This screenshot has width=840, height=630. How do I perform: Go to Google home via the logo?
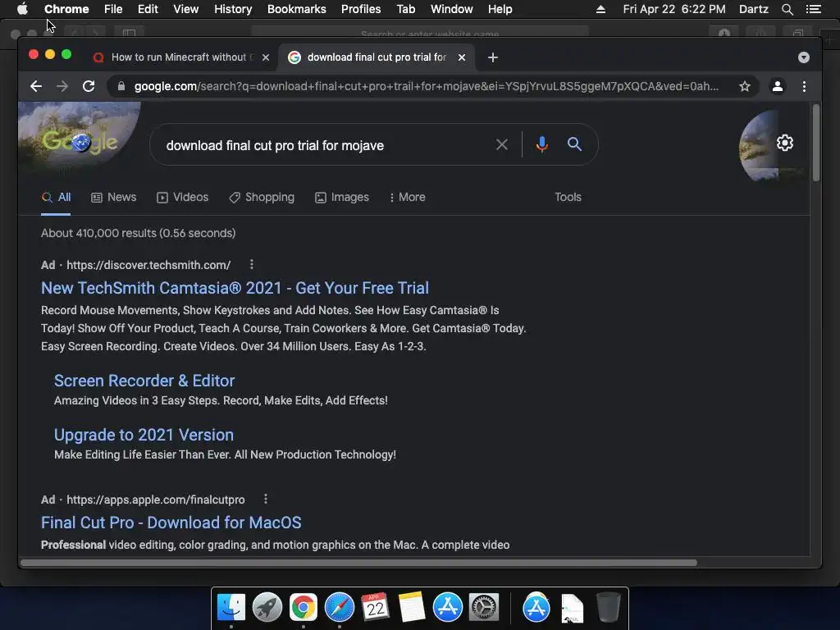click(80, 142)
